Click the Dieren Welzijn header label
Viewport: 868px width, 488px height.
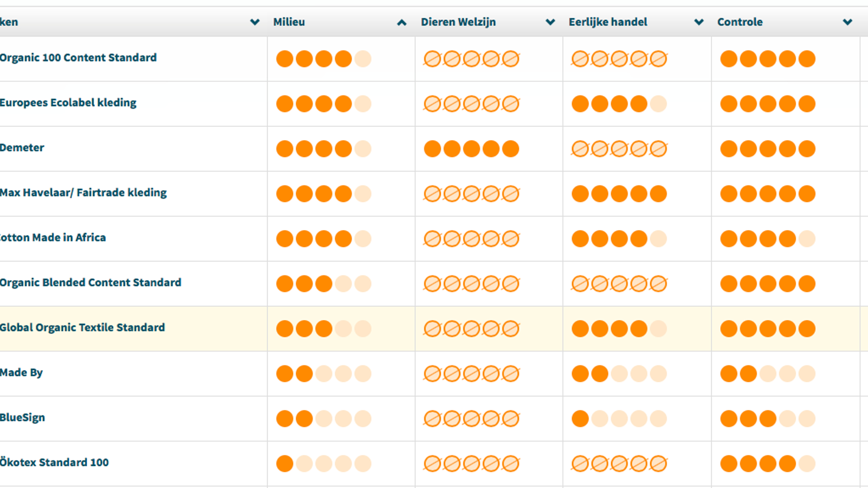458,22
